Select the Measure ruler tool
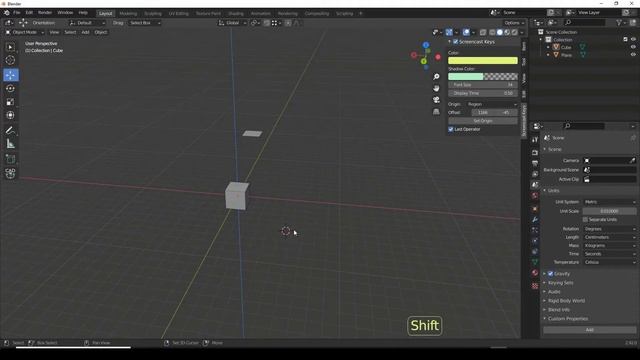The width and height of the screenshot is (640, 360). tap(10, 144)
